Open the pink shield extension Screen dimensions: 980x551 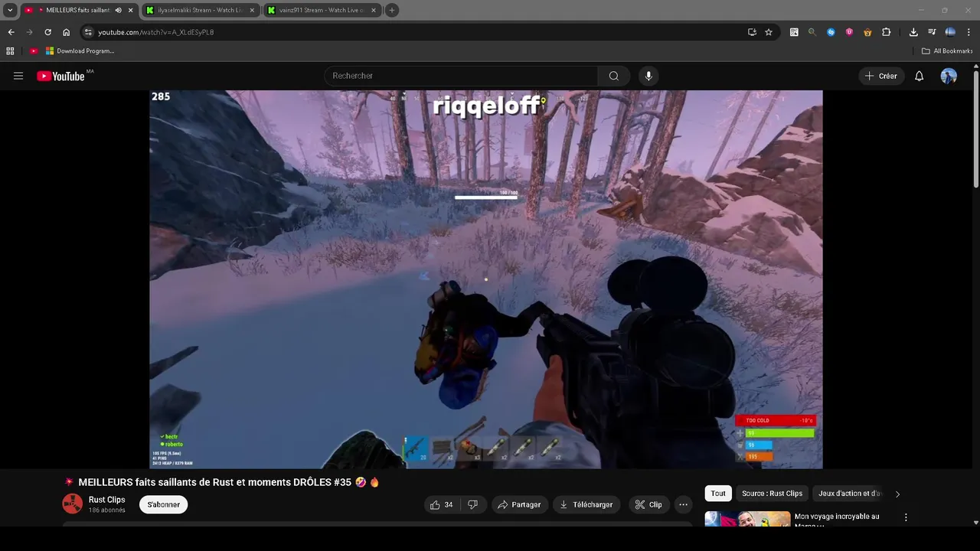[x=849, y=32]
